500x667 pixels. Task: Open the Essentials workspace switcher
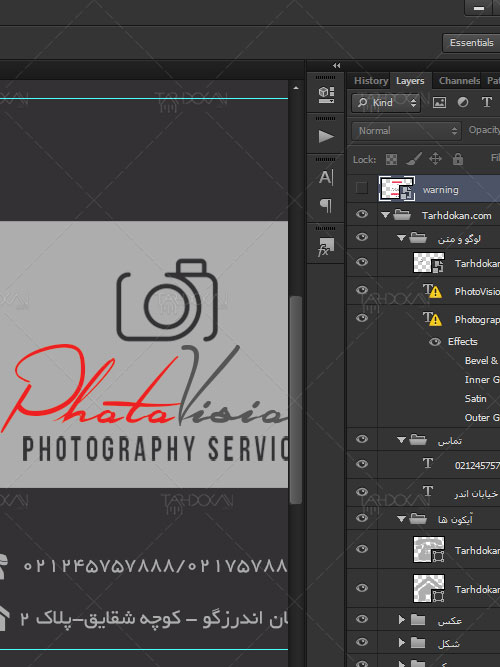coord(471,43)
